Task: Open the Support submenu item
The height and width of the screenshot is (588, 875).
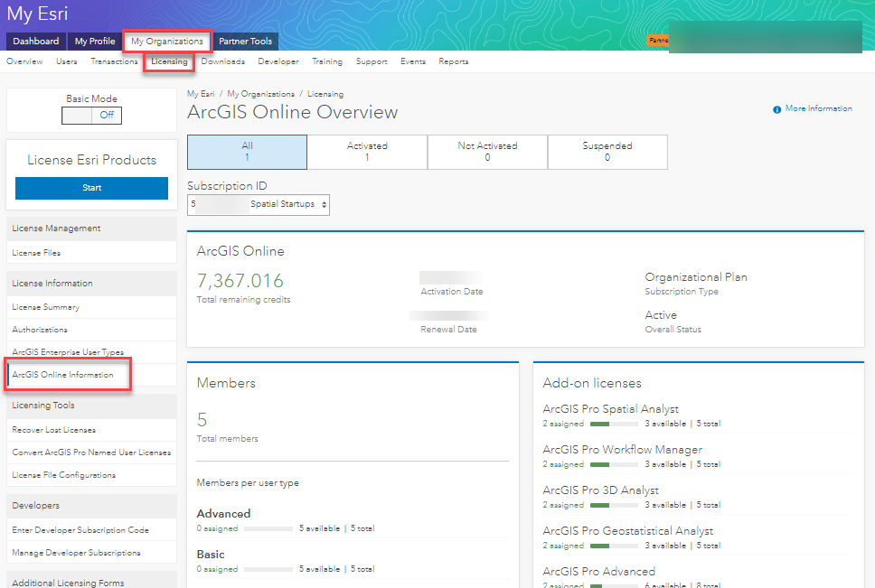Action: (x=372, y=61)
